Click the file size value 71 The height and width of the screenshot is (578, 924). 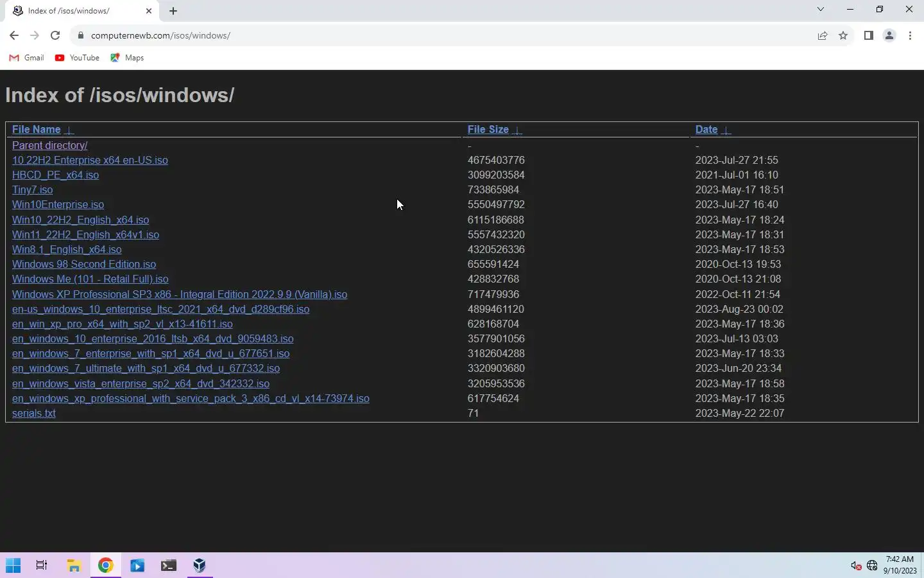pyautogui.click(x=474, y=414)
